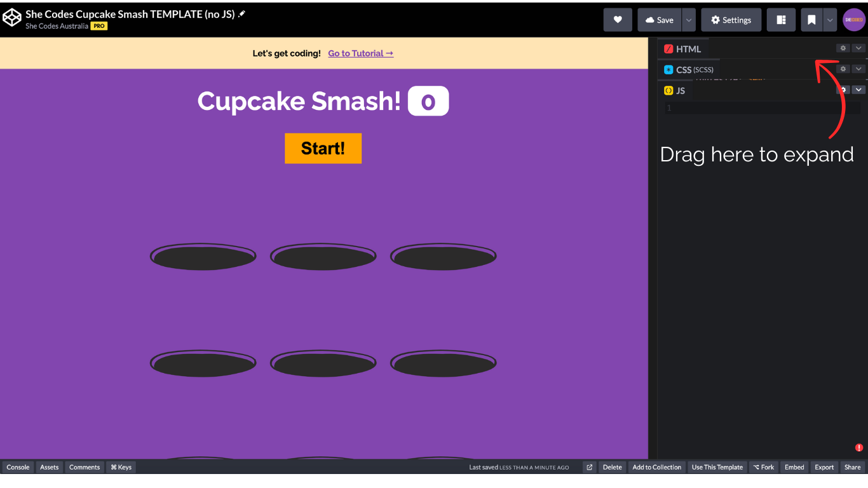Screen dimensions: 868x488
Task: Click the red error alert icon
Action: tap(858, 447)
